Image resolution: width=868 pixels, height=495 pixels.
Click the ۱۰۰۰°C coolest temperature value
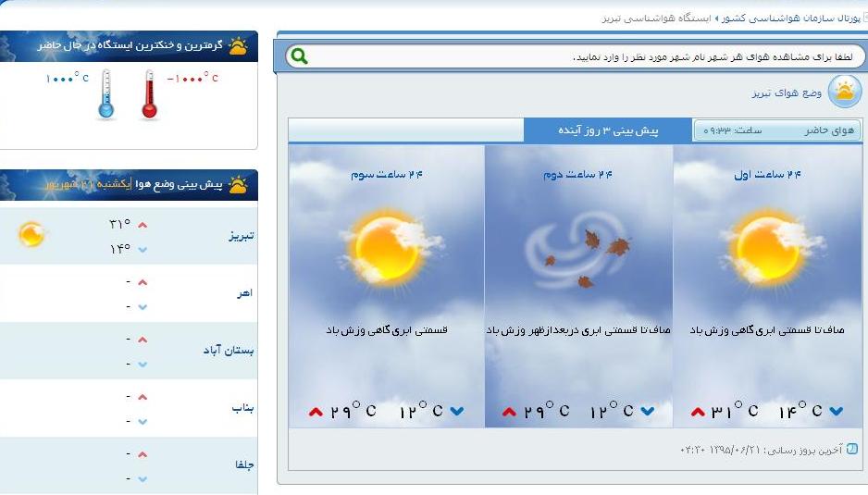(x=68, y=78)
